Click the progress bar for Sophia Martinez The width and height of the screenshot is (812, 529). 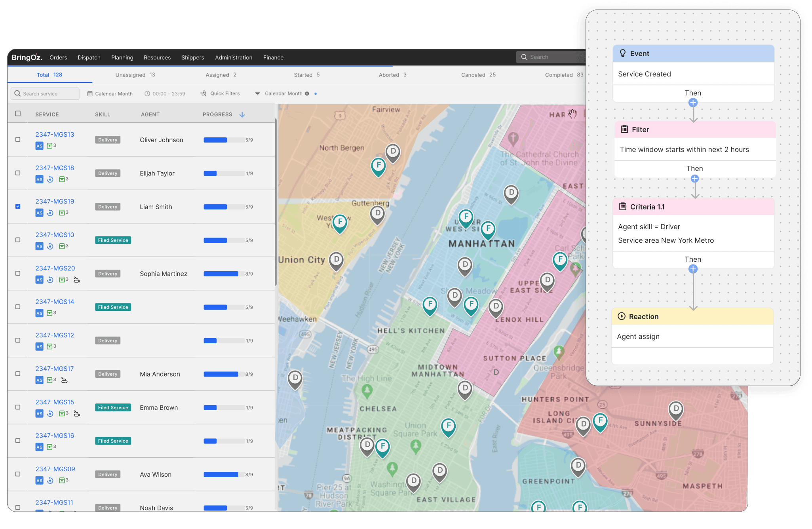point(224,274)
